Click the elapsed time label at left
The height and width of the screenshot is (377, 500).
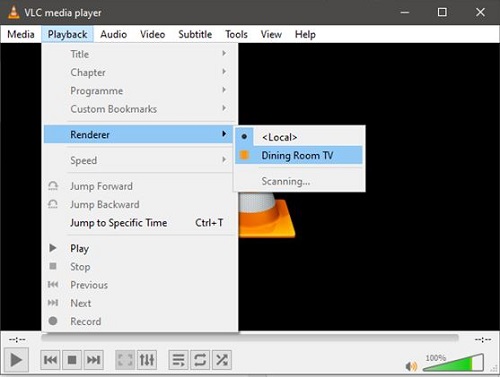click(17, 340)
